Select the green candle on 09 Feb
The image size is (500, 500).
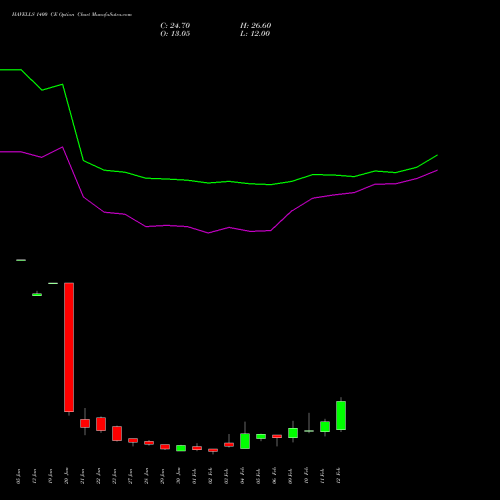click(293, 433)
